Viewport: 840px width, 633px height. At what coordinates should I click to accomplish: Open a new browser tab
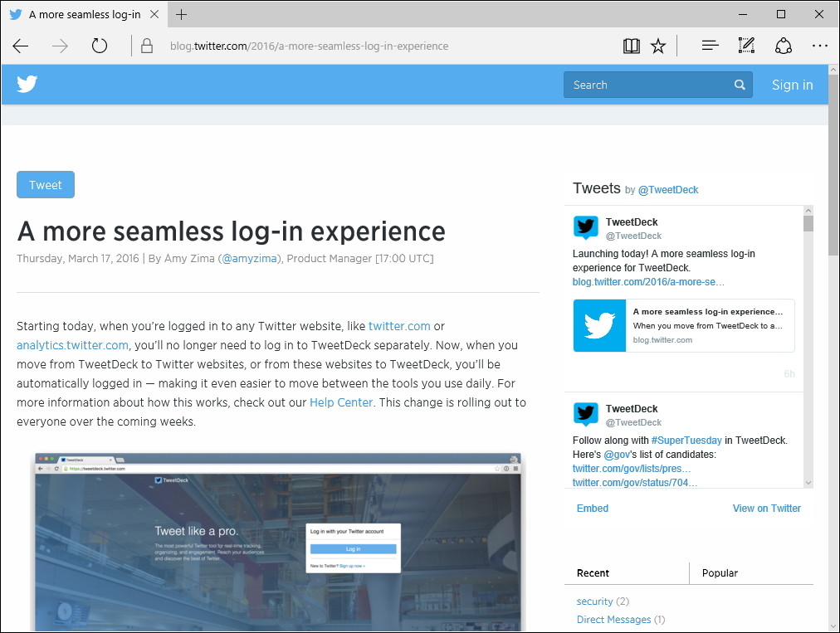pos(182,15)
